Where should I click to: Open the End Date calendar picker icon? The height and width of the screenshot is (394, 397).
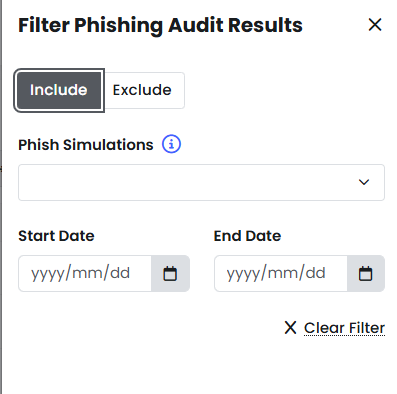[366, 274]
